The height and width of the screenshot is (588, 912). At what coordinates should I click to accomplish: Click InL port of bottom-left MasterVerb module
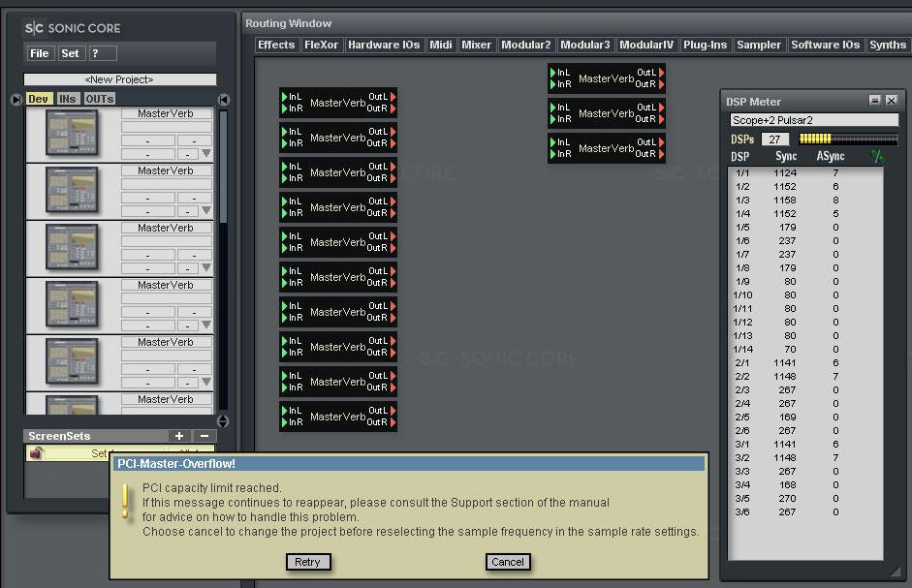tap(292, 411)
